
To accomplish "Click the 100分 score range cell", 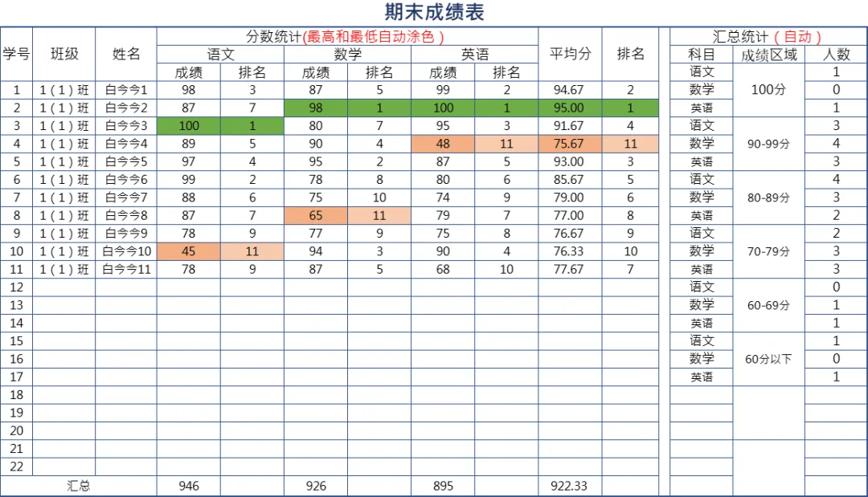I will coord(769,90).
